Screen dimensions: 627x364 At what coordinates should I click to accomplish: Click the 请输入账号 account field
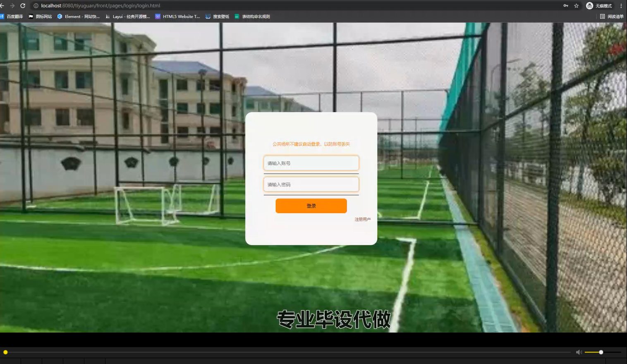coord(311,163)
